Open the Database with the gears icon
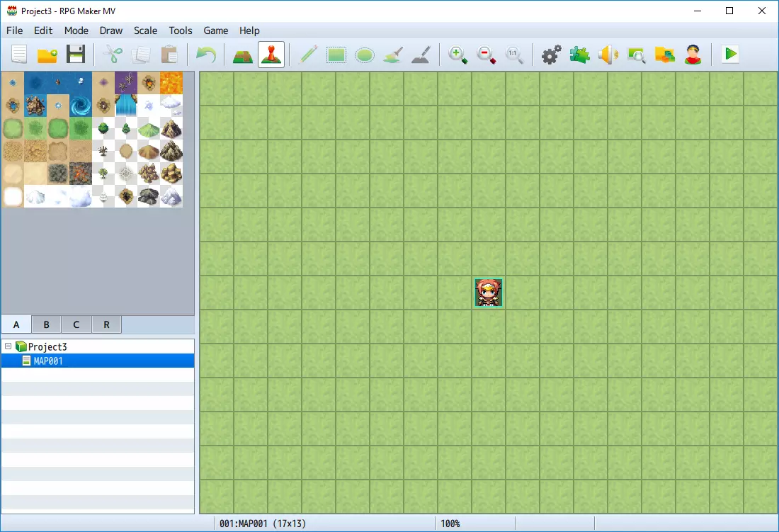779x532 pixels. pyautogui.click(x=552, y=54)
